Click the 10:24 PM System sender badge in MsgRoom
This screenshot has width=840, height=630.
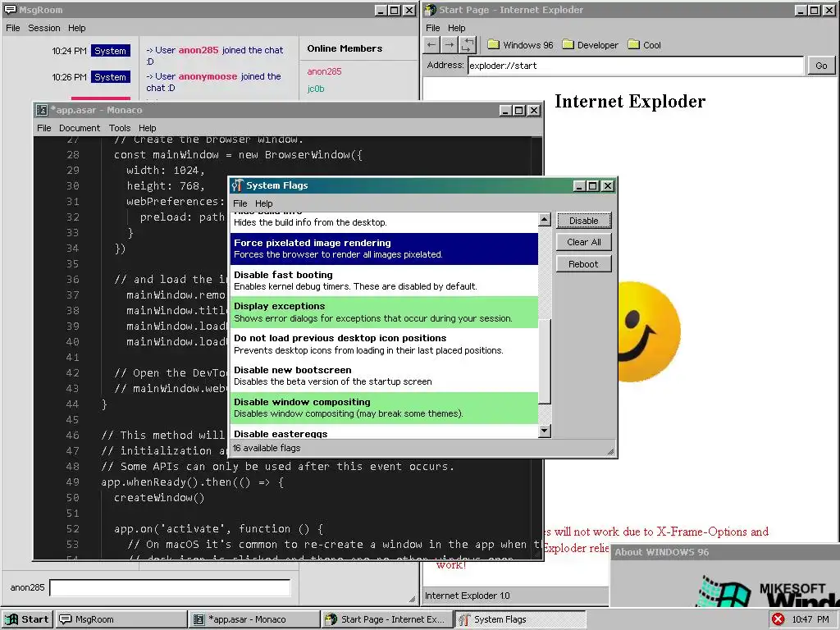[x=111, y=51]
